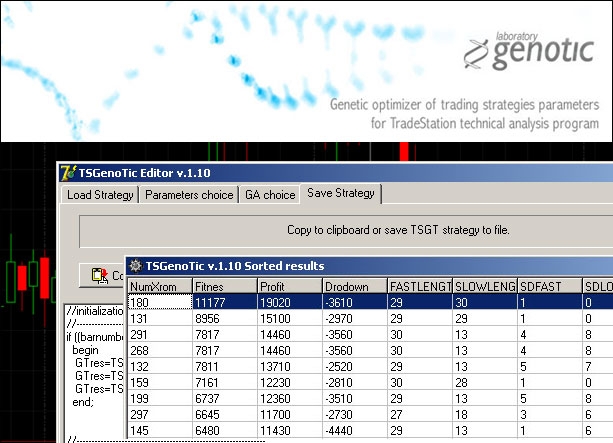Viewport: 613px width, 443px height.
Task: Click Drodown value -4440
Action: (339, 431)
